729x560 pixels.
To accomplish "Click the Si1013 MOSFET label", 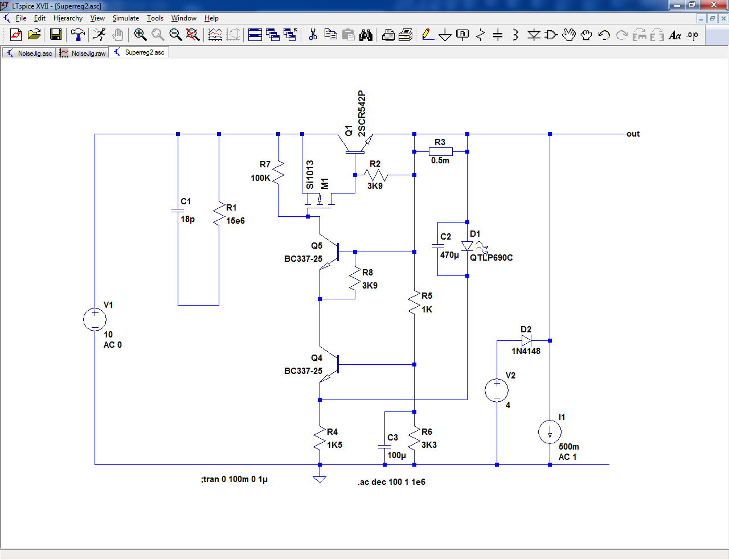I will (310, 175).
